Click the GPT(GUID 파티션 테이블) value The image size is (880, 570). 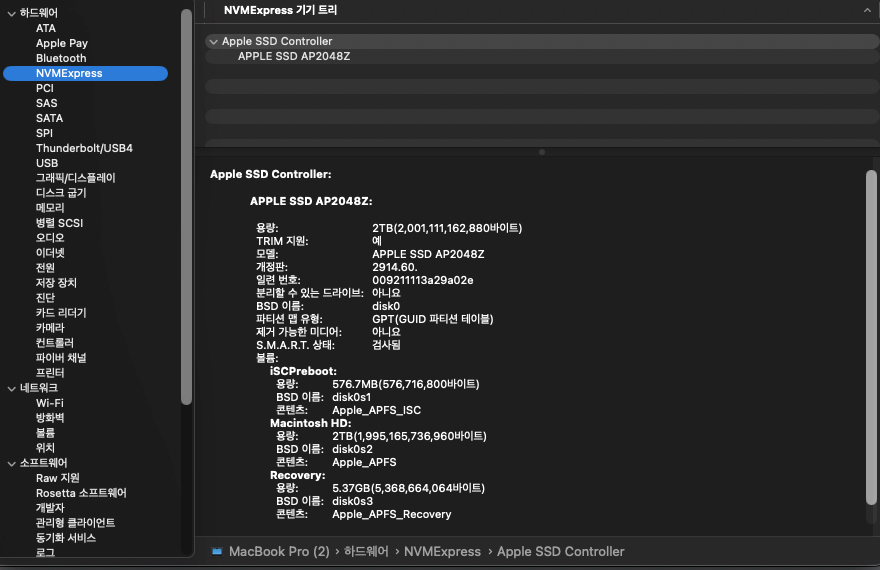[x=433, y=319]
